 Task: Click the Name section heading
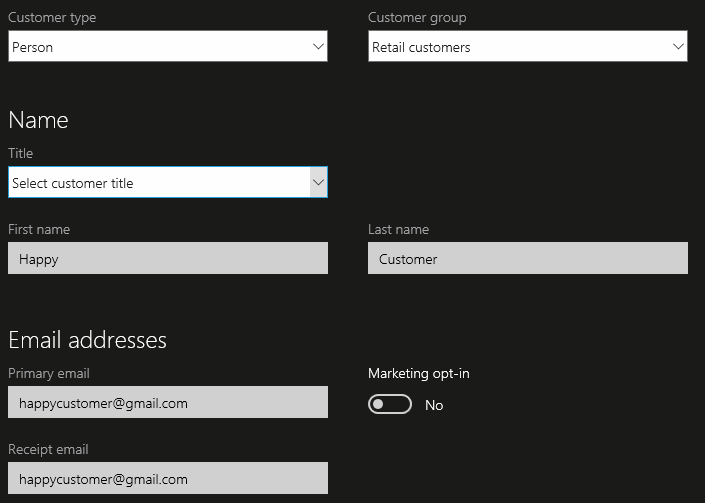click(x=38, y=120)
